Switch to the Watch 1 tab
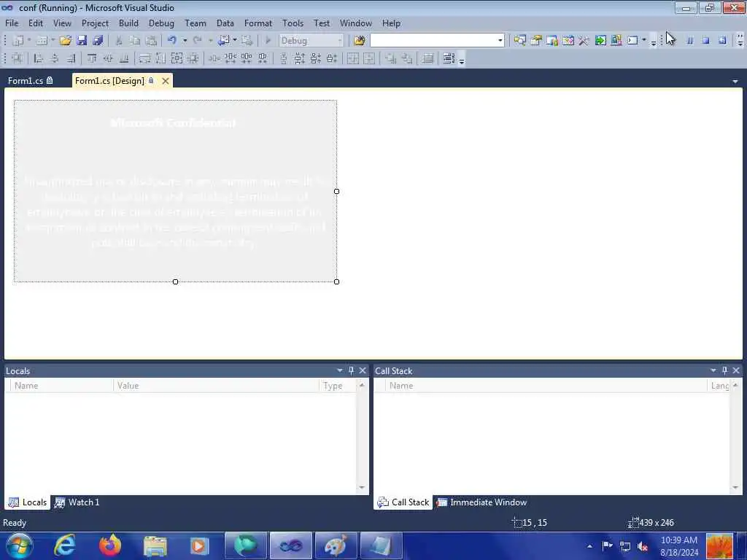The width and height of the screenshot is (747, 560). pos(77,502)
